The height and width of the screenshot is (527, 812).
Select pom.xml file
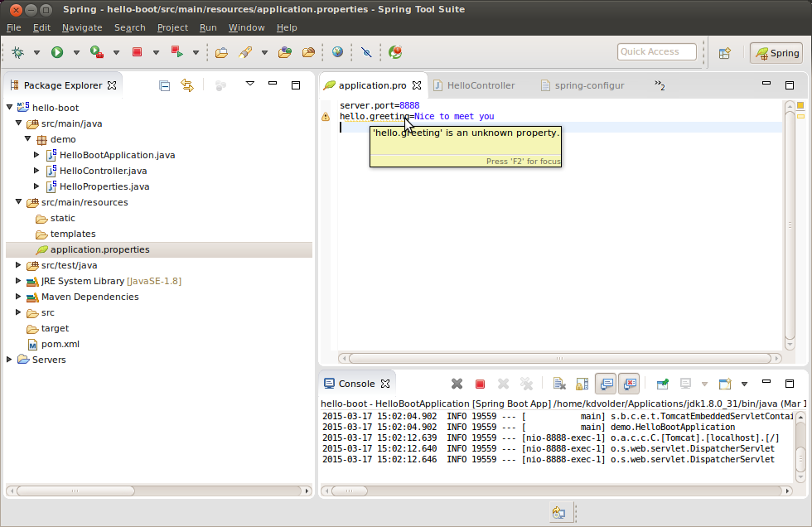[x=60, y=344]
